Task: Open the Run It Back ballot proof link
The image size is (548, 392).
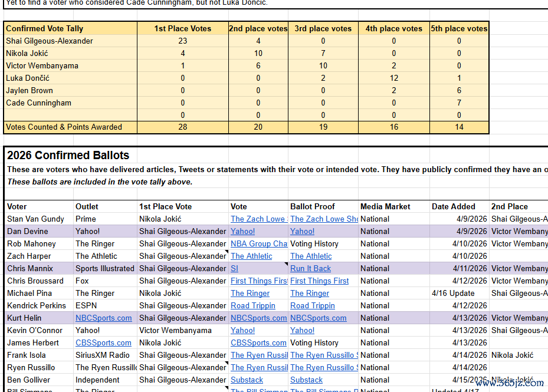Action: point(311,268)
